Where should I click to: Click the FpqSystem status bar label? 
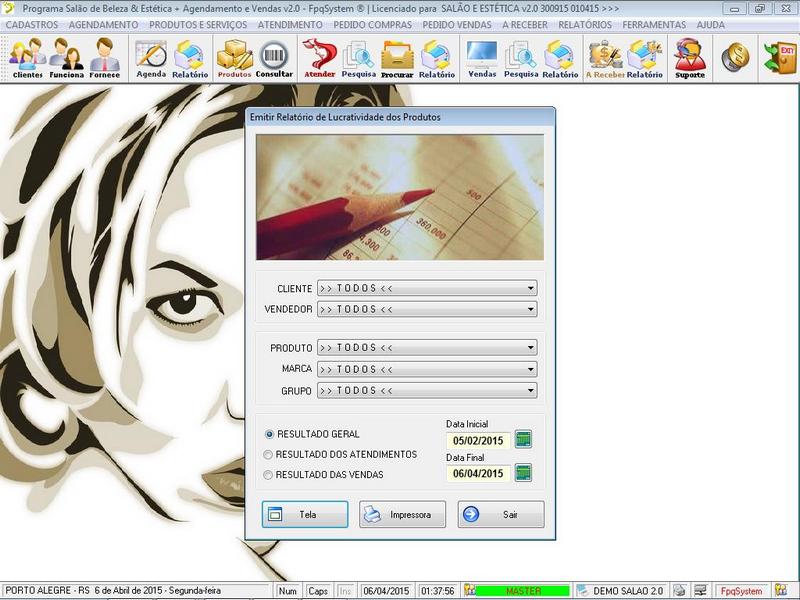pos(741,591)
